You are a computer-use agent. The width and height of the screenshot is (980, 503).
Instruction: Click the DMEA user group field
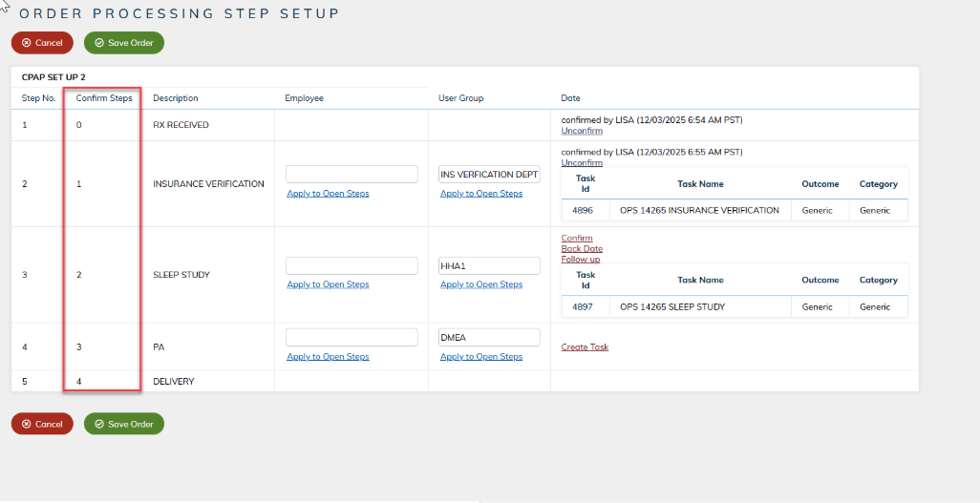(x=489, y=337)
